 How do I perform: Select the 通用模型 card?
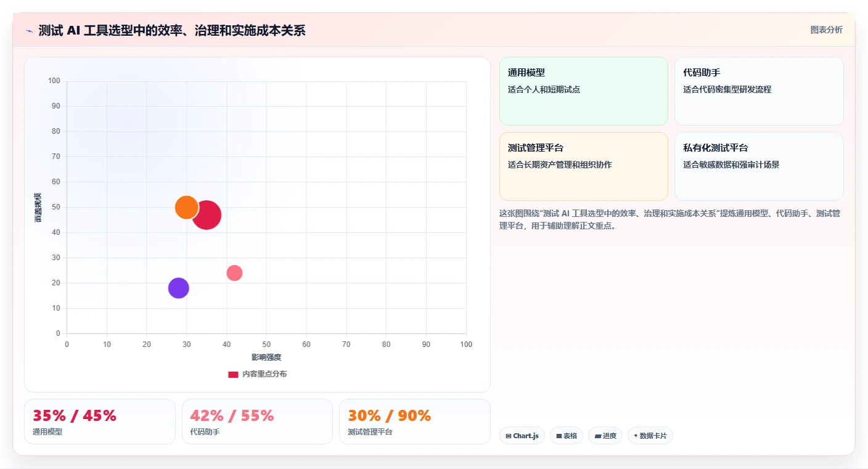pyautogui.click(x=584, y=91)
